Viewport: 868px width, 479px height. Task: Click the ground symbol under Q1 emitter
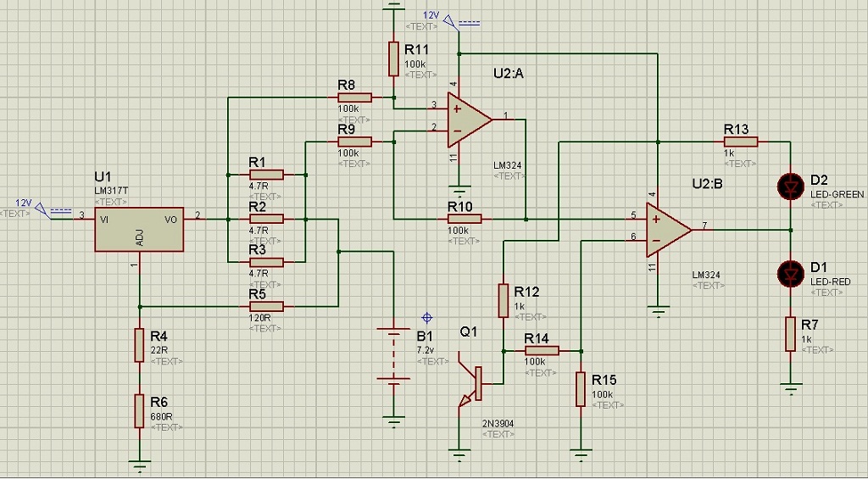[x=459, y=455]
